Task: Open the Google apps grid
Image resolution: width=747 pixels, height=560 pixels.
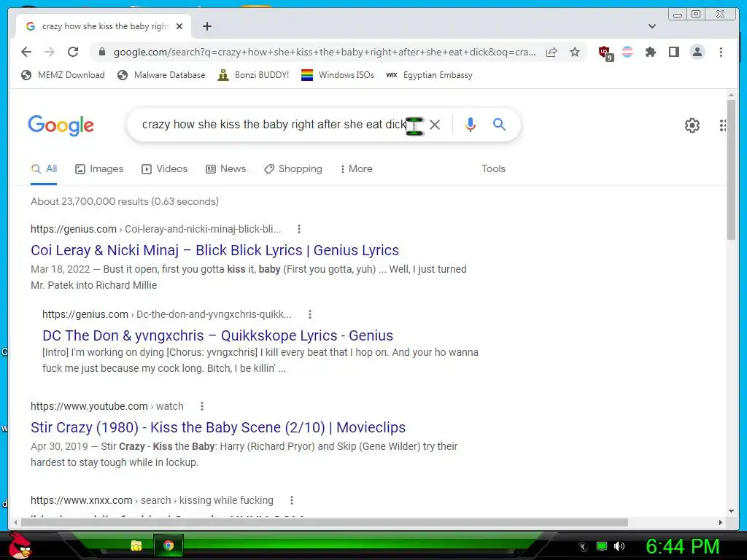Action: click(x=723, y=125)
